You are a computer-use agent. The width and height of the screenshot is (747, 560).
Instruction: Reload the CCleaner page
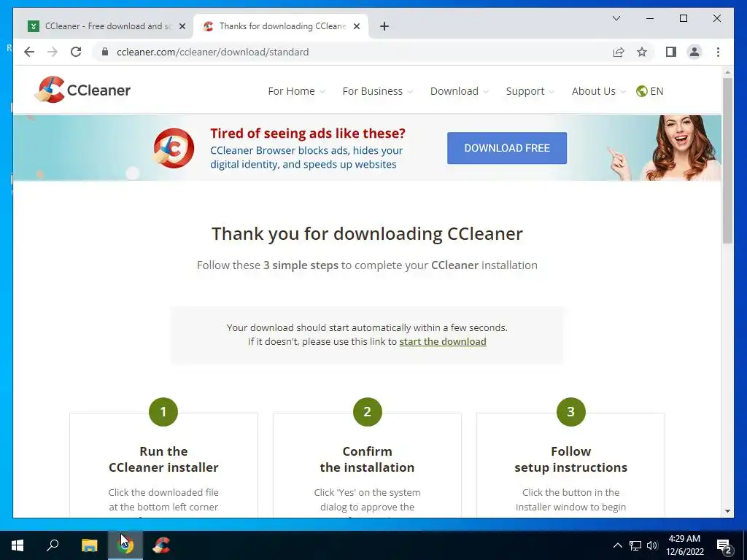click(76, 52)
